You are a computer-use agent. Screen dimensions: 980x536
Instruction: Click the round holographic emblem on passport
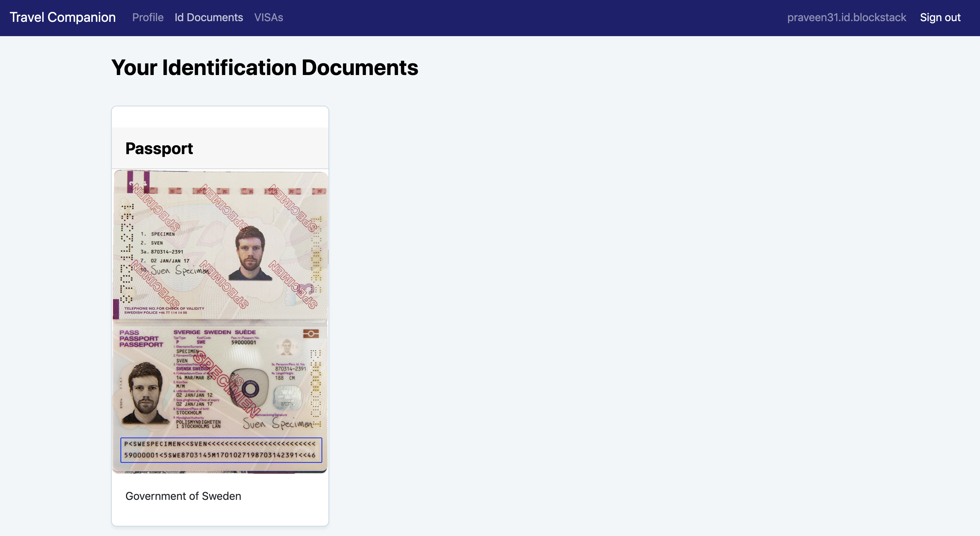[250, 389]
